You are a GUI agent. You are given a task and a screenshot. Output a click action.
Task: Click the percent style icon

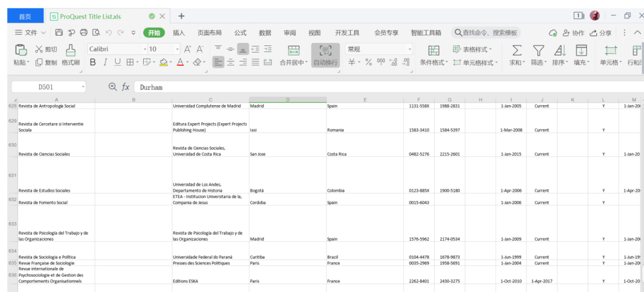coord(369,62)
